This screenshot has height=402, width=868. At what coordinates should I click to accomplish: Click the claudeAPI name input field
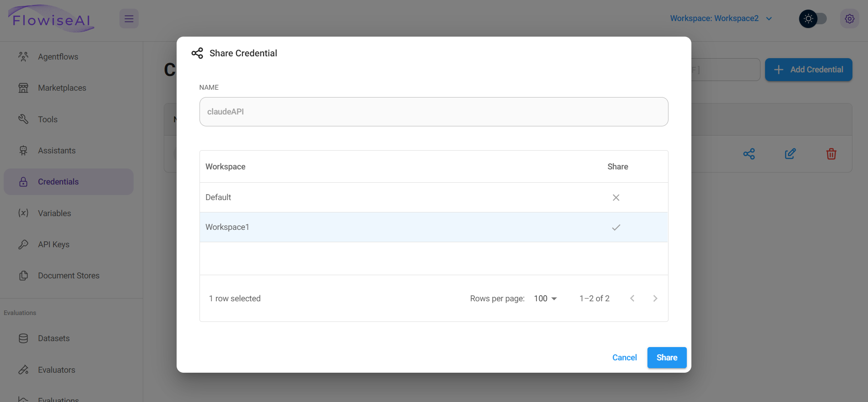[433, 112]
